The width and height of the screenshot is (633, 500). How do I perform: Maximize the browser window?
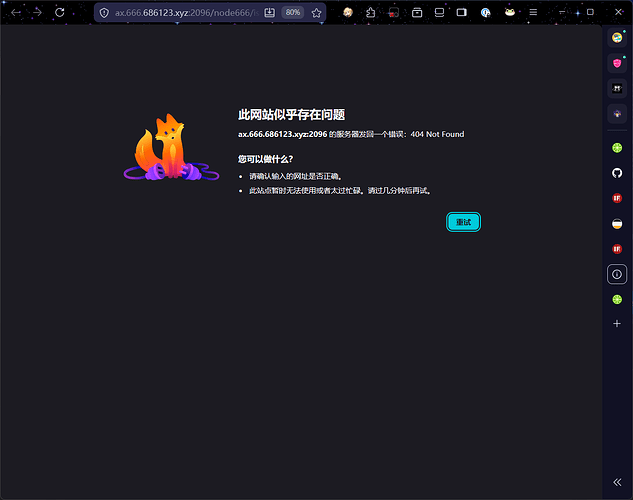click(x=590, y=12)
